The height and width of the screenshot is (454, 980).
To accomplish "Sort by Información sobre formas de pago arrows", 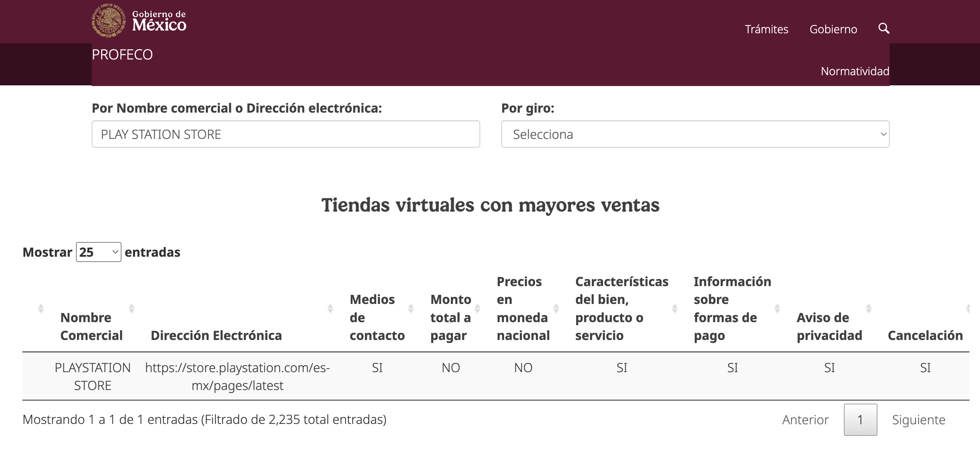I will coord(778,308).
